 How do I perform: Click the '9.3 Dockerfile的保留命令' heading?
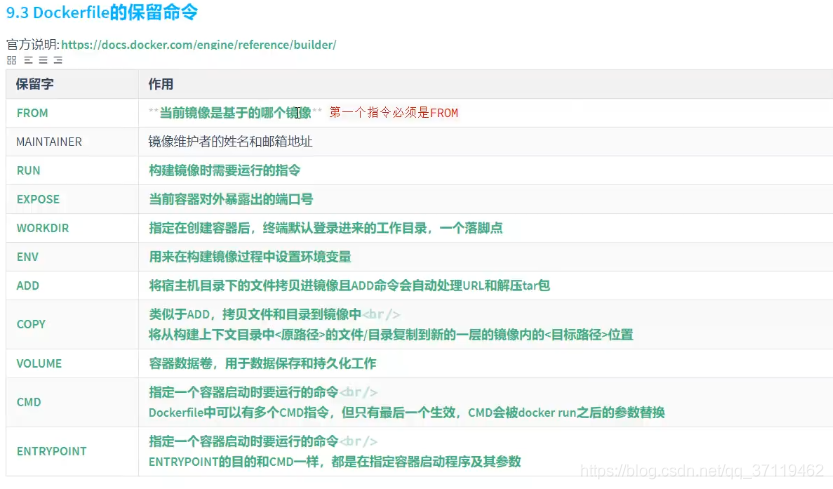[102, 12]
